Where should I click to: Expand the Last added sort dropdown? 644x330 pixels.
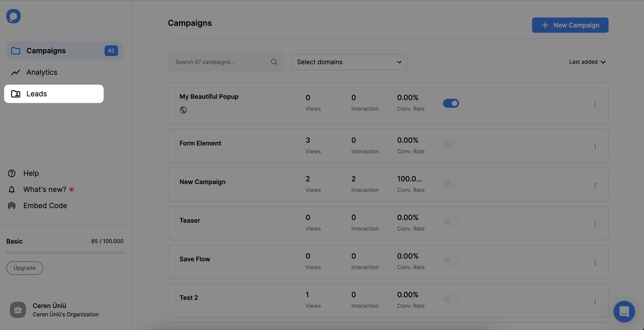[x=587, y=62]
